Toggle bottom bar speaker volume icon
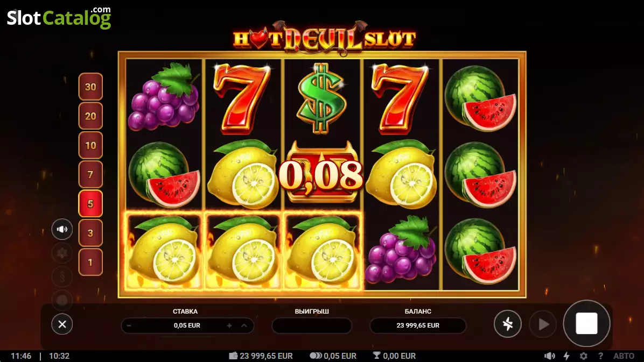 pyautogui.click(x=550, y=356)
